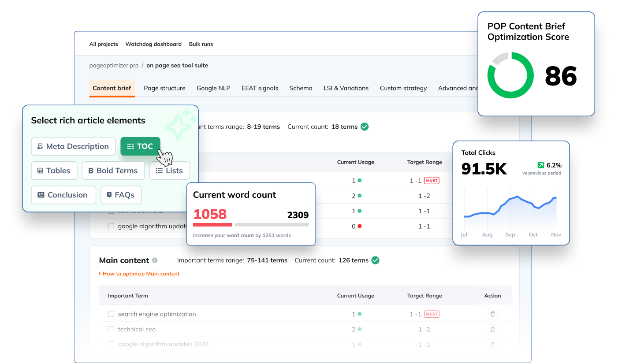Check the google algorithm updates 2024 checkbox

click(x=111, y=344)
